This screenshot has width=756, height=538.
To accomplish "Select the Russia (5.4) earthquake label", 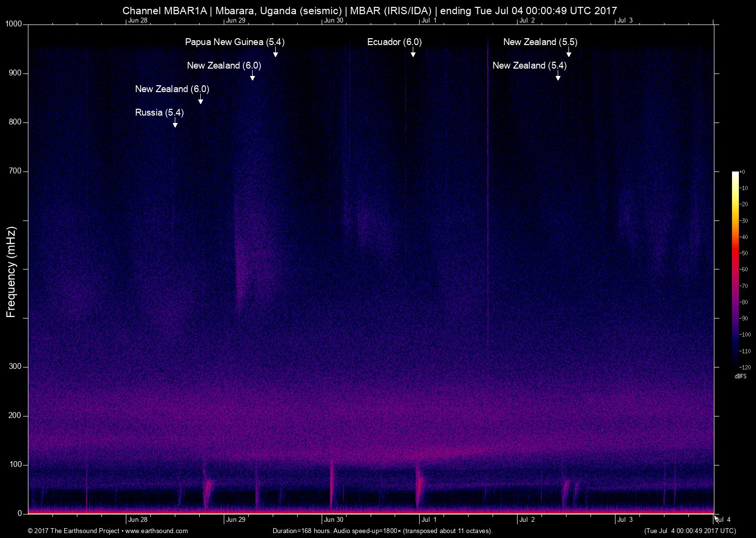I will (159, 113).
